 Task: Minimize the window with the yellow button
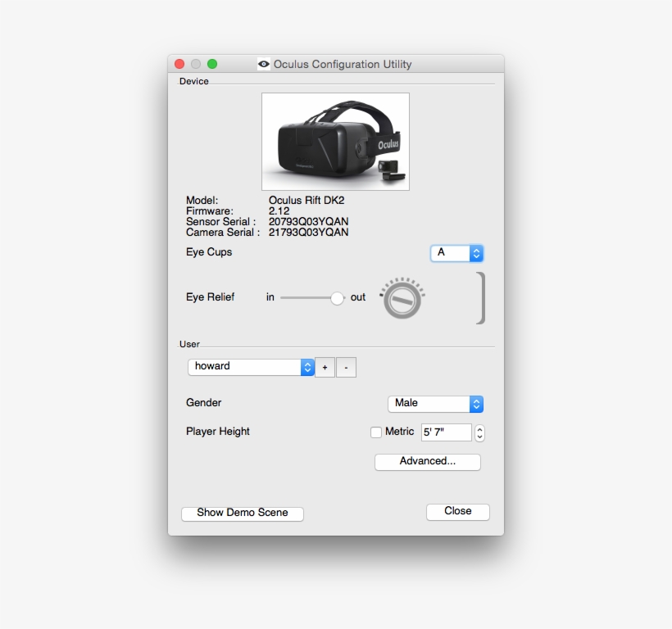click(196, 64)
